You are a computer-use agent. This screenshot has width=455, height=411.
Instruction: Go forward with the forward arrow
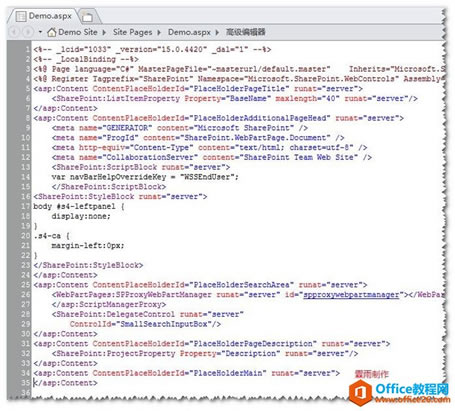click(x=28, y=32)
